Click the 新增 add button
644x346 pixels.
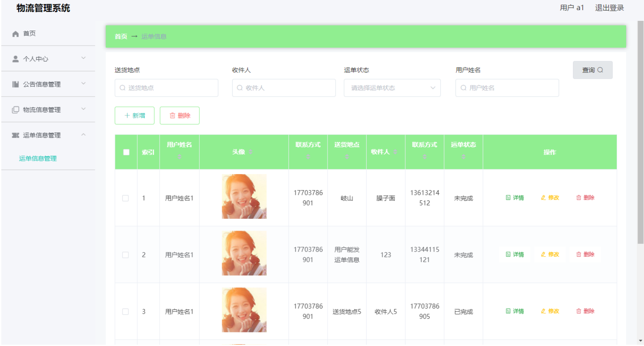click(134, 116)
